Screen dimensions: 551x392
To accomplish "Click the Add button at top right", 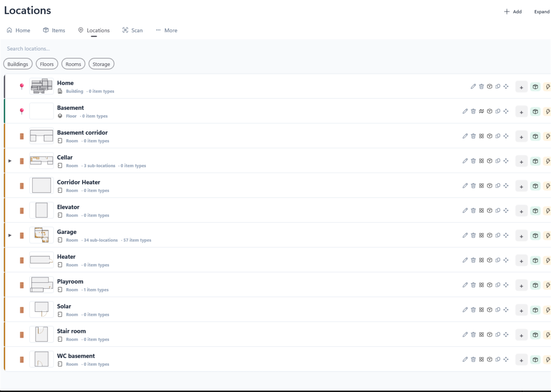I will pyautogui.click(x=513, y=11).
